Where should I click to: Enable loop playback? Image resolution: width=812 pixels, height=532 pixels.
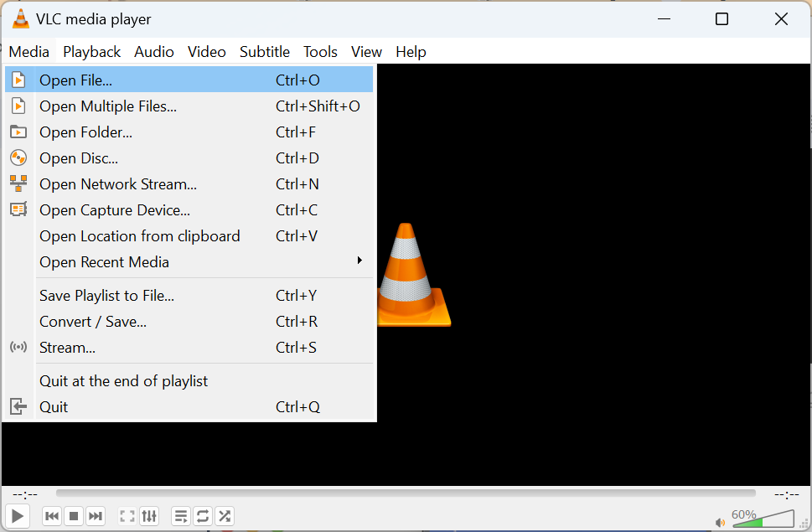coord(202,516)
